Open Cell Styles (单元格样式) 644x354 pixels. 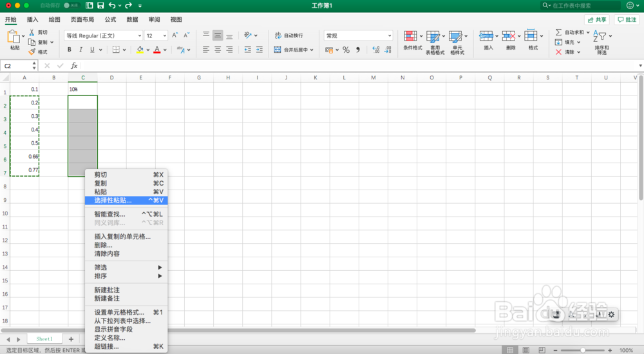point(457,42)
